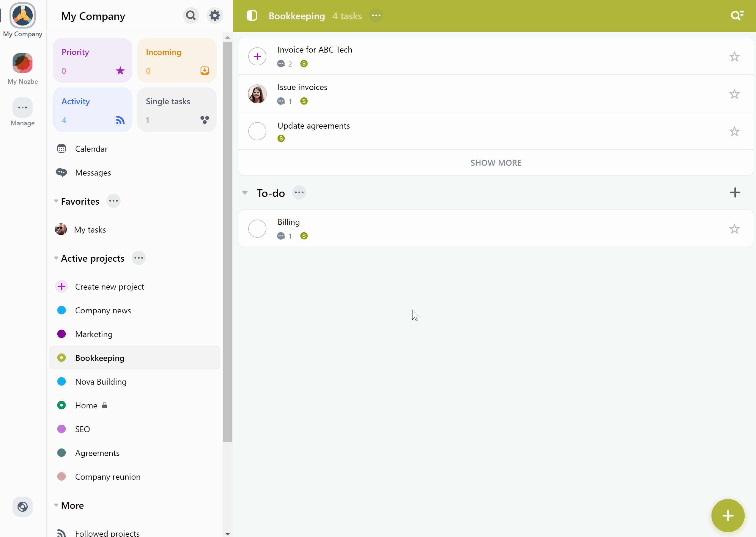Click SHOW MORE button below tasks
This screenshot has width=756, height=537.
click(495, 163)
